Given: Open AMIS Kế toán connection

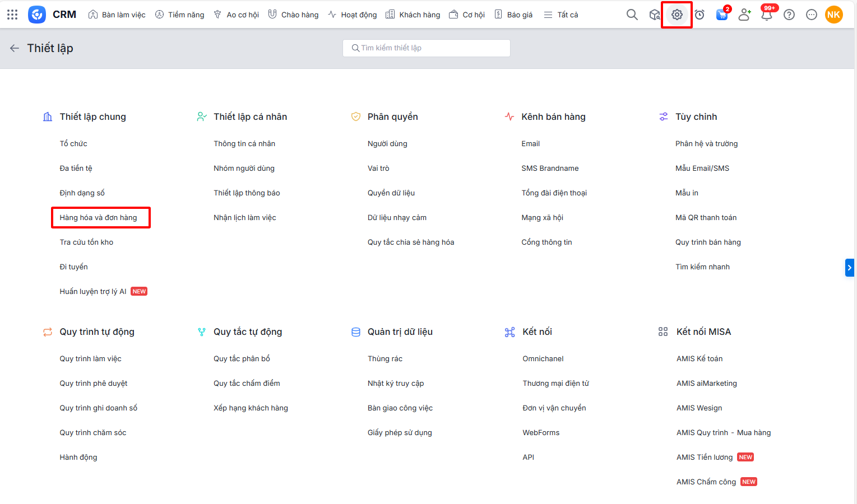Looking at the screenshot, I should tap(699, 358).
